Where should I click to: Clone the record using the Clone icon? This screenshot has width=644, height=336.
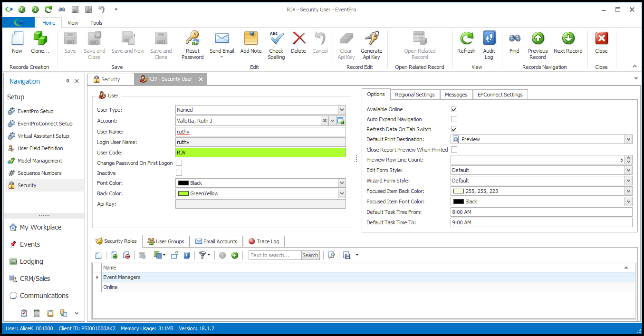coord(40,43)
